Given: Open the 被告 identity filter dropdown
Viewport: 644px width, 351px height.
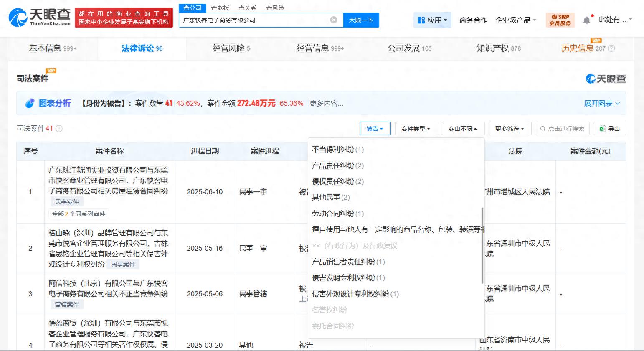Looking at the screenshot, I should coord(375,129).
